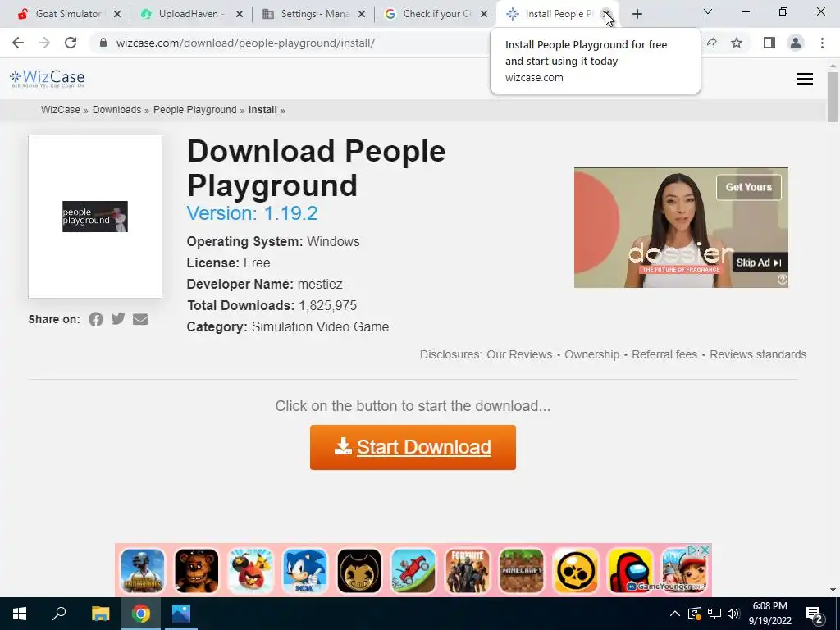Open the tab search dropdown arrow

tap(708, 11)
